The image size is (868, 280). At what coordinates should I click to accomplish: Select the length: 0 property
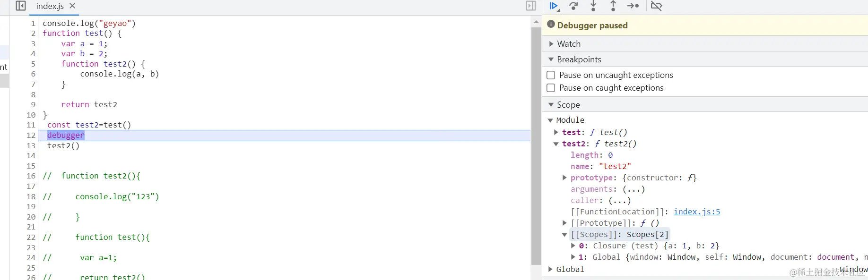pos(591,155)
